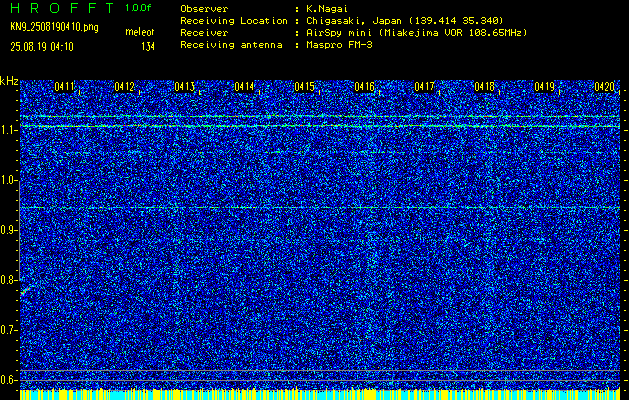
Task: Click the 0414 time marker
Action: pos(244,87)
